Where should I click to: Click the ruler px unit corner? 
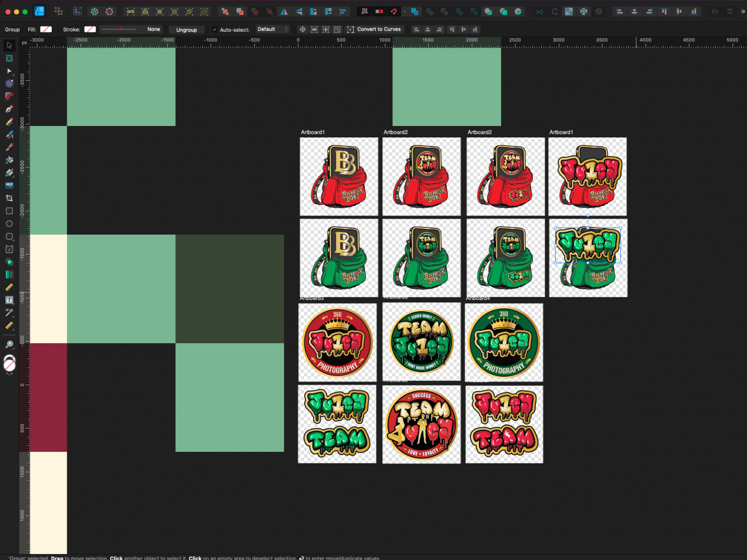pyautogui.click(x=24, y=42)
